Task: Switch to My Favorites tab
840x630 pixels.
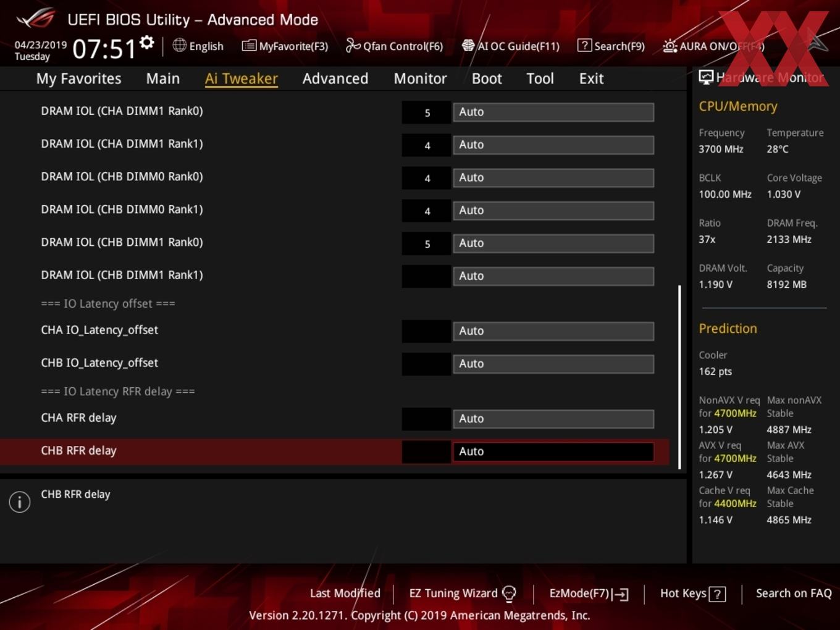Action: (x=78, y=78)
